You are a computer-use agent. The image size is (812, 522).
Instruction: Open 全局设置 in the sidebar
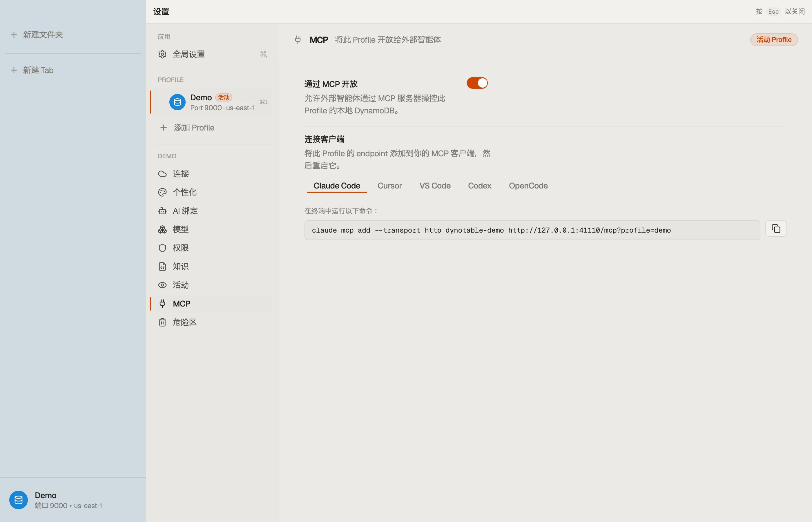(x=212, y=54)
